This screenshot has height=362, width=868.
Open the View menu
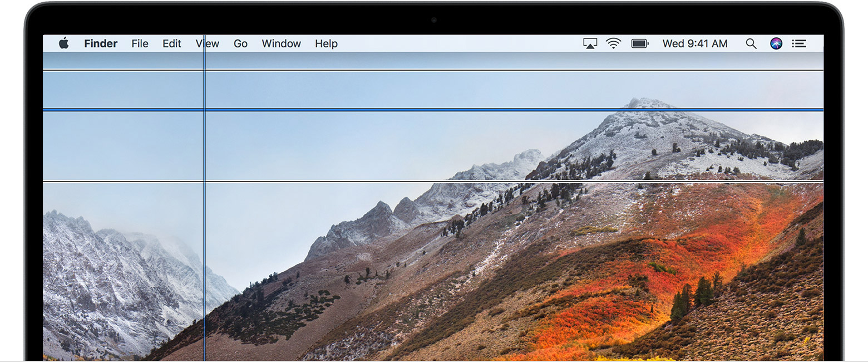[x=208, y=43]
